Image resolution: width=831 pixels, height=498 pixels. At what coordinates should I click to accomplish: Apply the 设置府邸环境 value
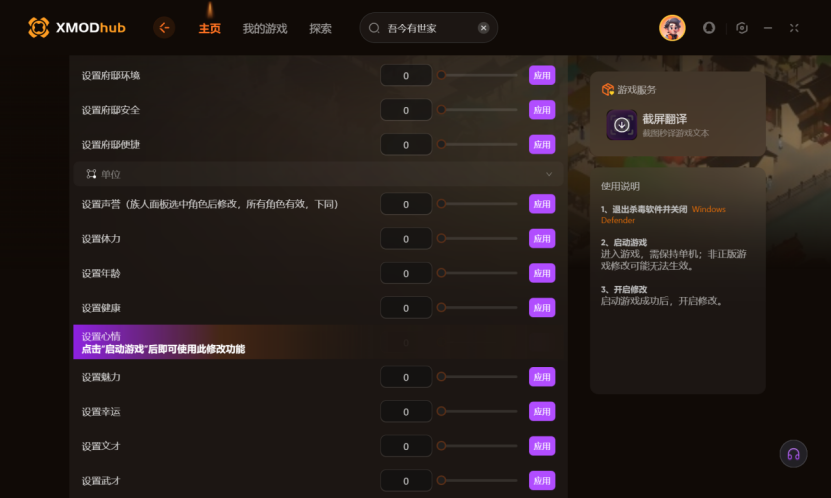tap(542, 75)
